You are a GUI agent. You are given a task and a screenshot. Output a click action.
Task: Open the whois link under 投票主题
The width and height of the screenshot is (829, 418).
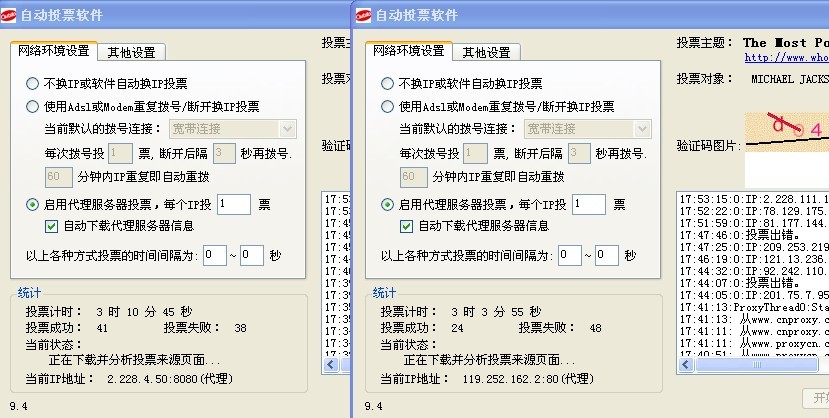(787, 58)
